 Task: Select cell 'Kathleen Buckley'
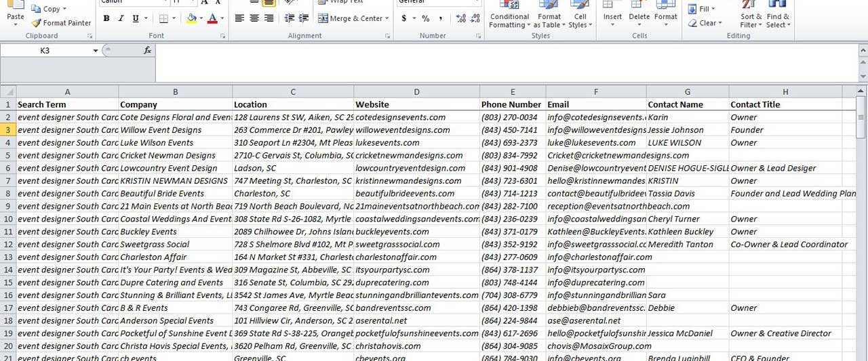tap(688, 232)
